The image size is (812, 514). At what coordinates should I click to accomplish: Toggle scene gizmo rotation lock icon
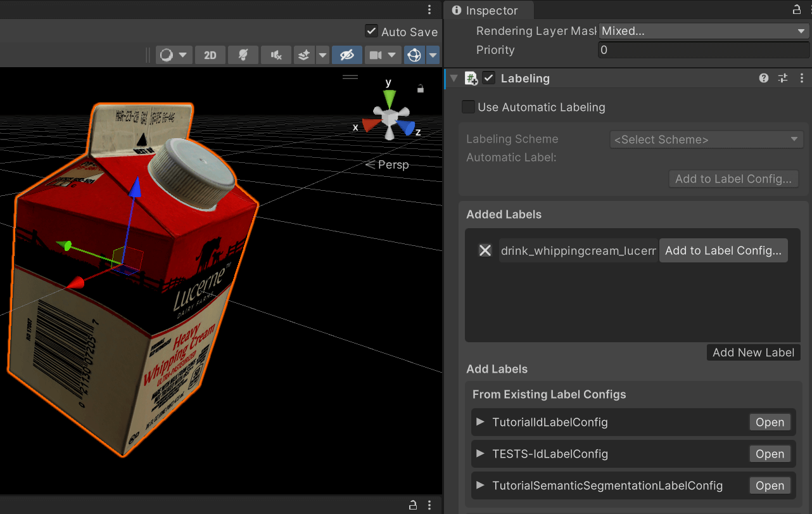click(x=420, y=89)
